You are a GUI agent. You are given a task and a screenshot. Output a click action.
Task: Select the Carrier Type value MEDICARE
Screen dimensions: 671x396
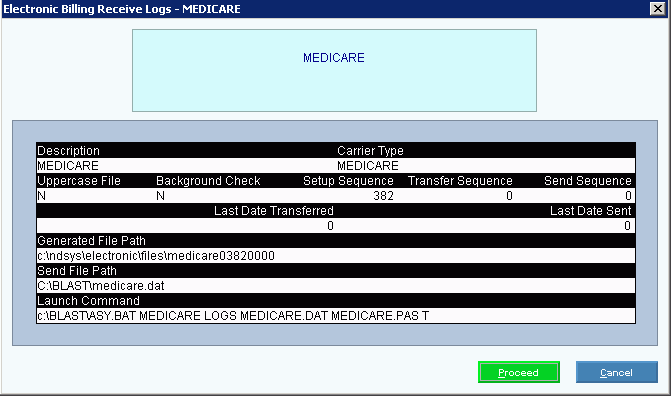coord(368,166)
